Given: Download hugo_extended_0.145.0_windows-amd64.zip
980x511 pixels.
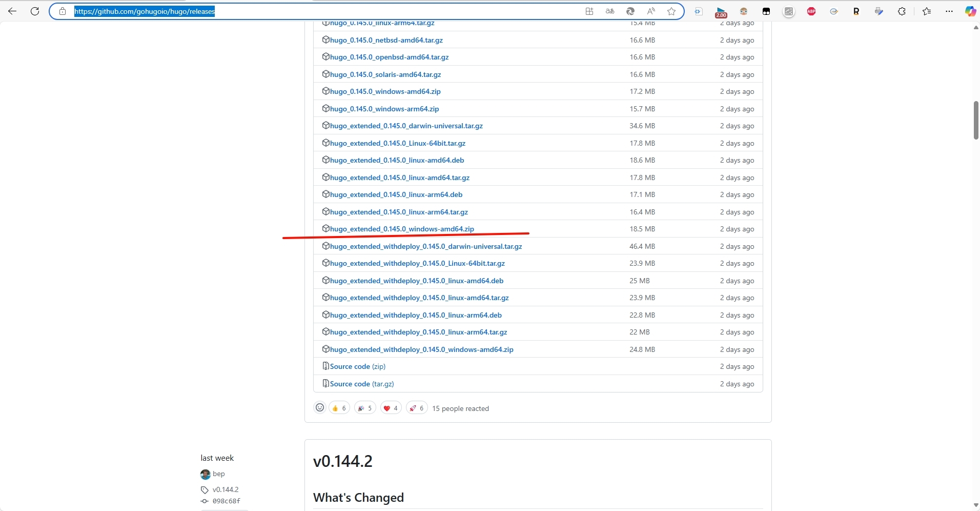Looking at the screenshot, I should point(402,229).
